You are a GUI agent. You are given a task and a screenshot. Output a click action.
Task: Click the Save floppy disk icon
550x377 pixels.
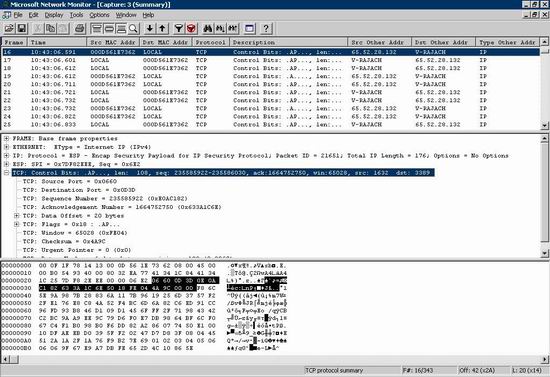click(21, 28)
